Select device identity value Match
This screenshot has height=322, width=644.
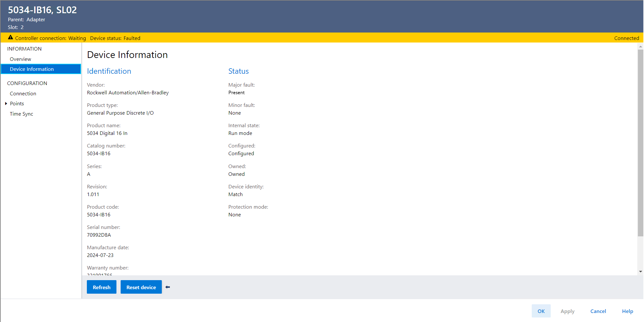[x=235, y=194]
